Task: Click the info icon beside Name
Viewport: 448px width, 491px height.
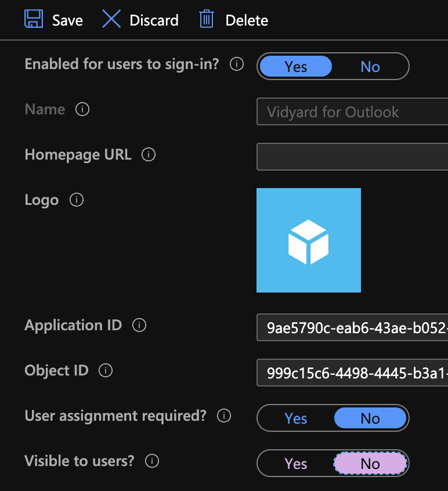Action: point(82,109)
